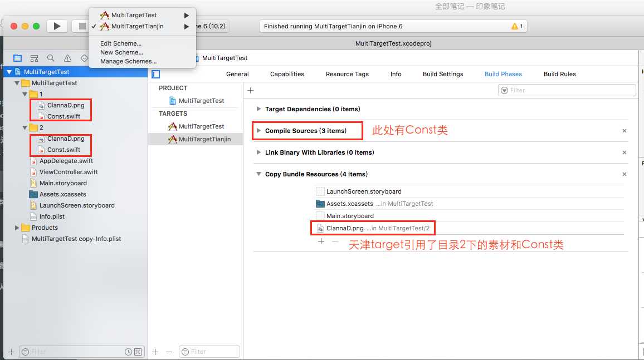Viewport: 644px width, 360px height.
Task: Collapse the MultiTargetTest project root
Action: pos(9,72)
